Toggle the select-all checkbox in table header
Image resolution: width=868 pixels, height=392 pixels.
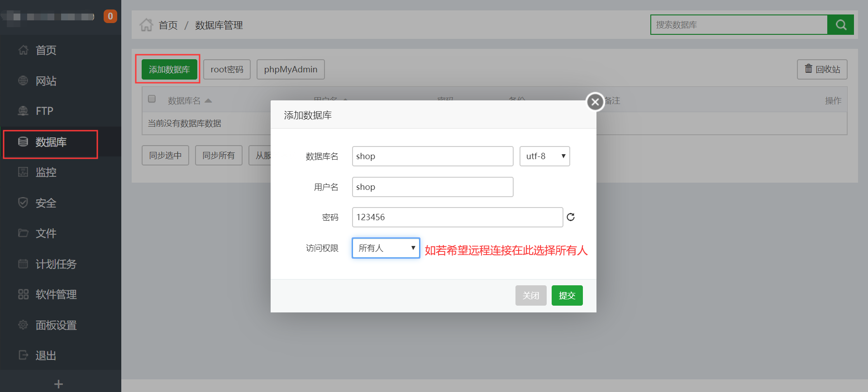point(152,99)
